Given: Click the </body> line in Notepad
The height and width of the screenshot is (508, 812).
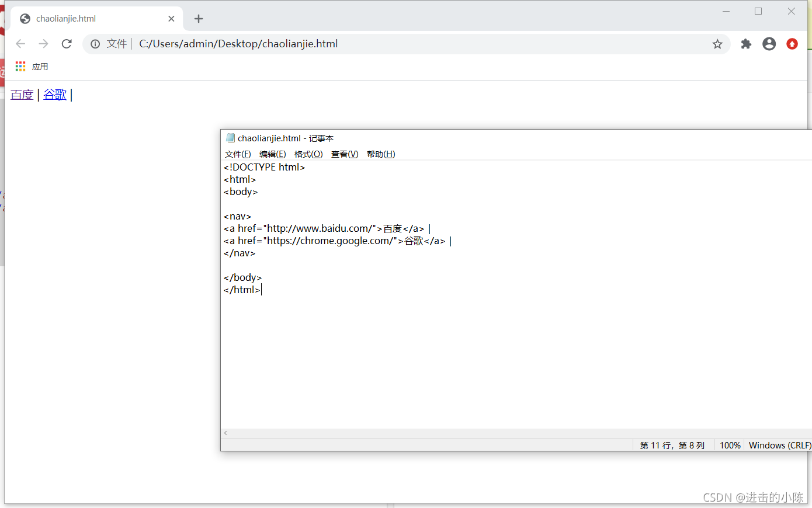Looking at the screenshot, I should click(x=242, y=277).
